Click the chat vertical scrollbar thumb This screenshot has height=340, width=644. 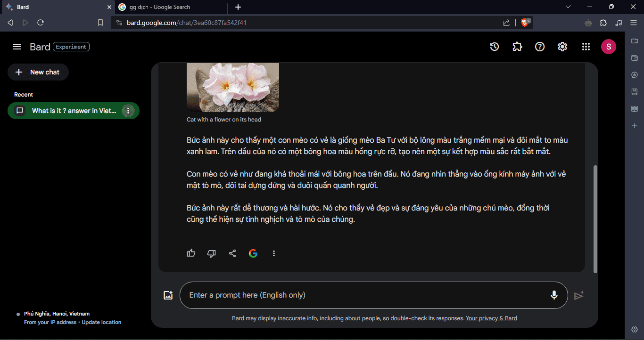pyautogui.click(x=595, y=219)
